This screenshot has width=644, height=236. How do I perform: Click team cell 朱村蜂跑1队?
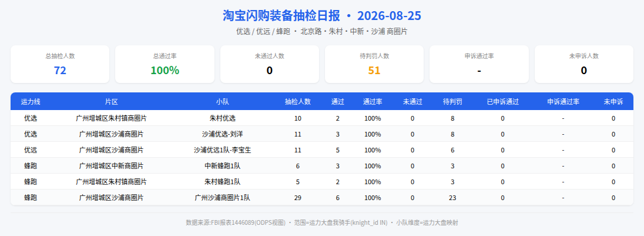[x=222, y=182]
